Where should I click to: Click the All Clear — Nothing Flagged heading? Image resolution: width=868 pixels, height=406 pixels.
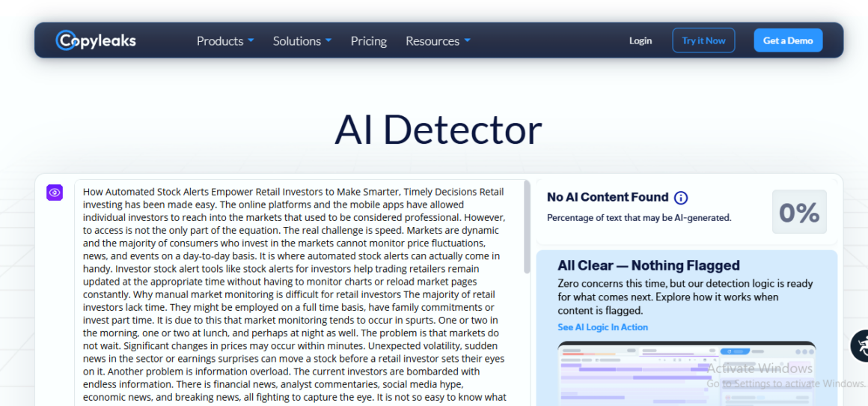[648, 265]
